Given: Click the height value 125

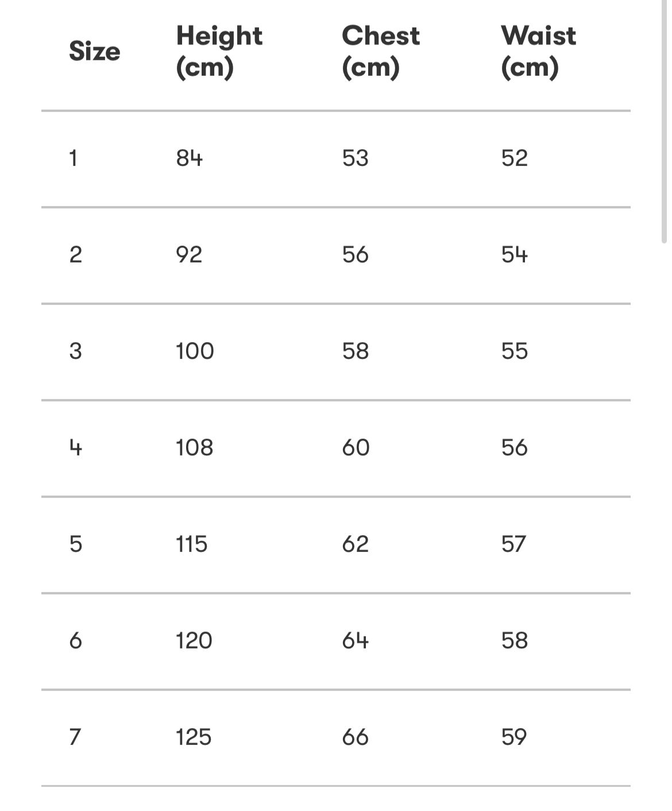Looking at the screenshot, I should 194,737.
